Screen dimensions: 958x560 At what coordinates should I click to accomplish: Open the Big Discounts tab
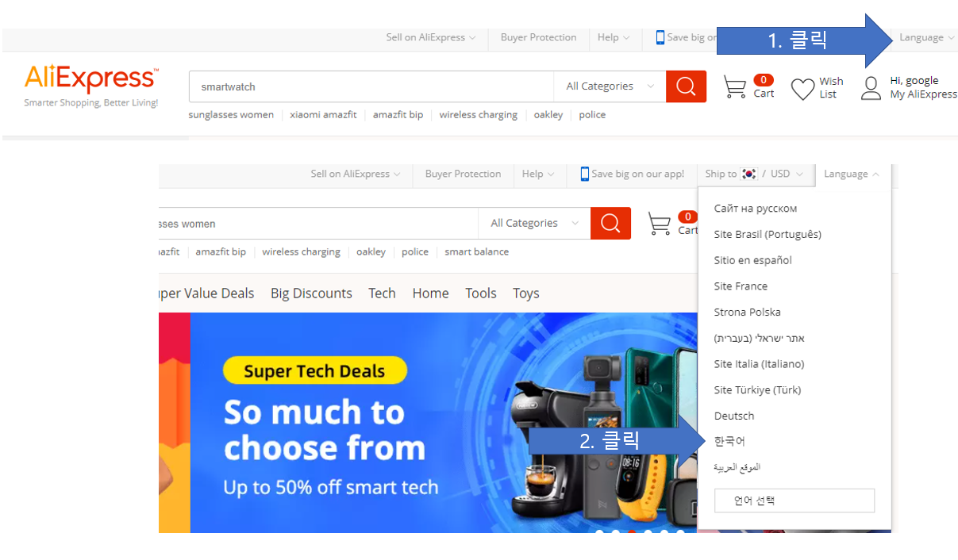(311, 293)
